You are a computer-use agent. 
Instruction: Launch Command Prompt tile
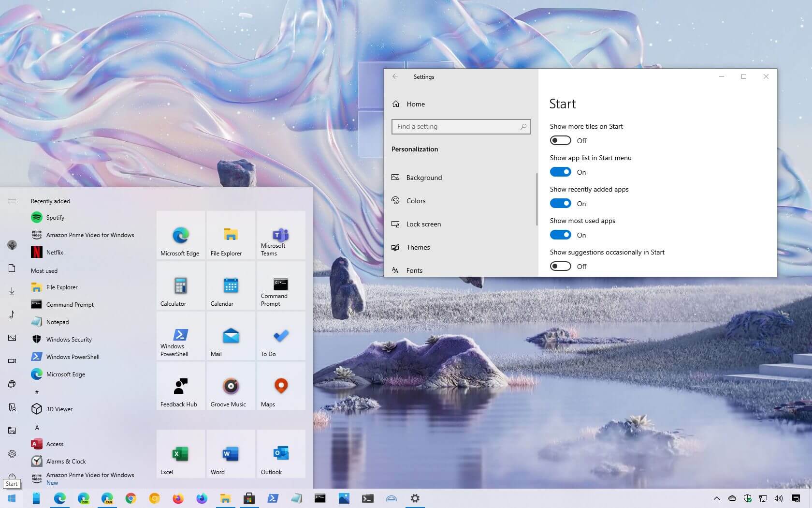click(x=281, y=285)
